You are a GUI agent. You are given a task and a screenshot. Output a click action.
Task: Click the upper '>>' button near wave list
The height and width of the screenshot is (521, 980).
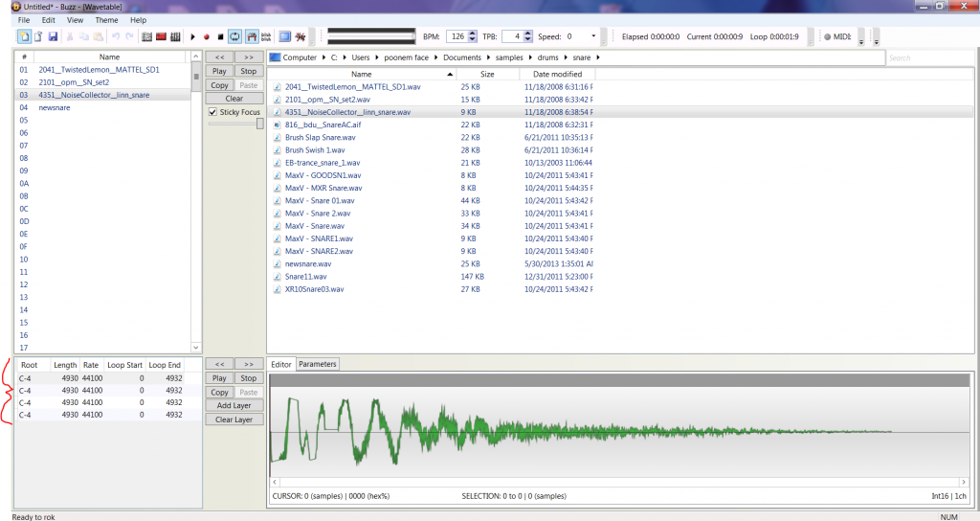[x=249, y=57]
